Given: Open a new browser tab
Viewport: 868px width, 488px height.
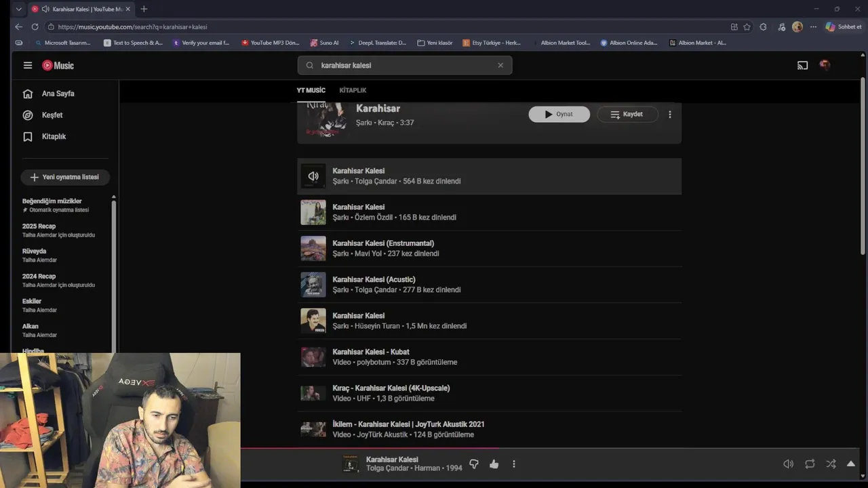Looking at the screenshot, I should click(144, 9).
